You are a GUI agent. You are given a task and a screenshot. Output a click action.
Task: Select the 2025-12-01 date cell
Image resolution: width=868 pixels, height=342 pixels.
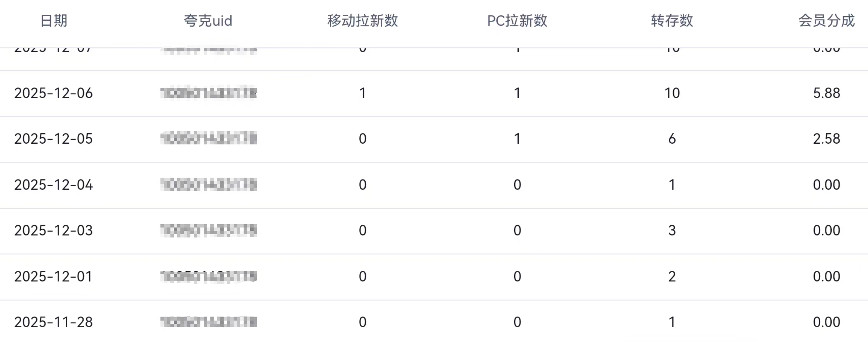tap(54, 276)
